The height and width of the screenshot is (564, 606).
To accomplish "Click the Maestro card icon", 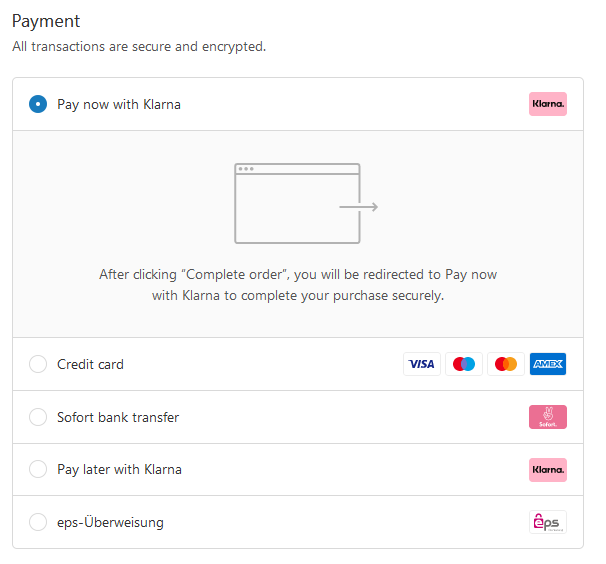I will click(x=464, y=364).
